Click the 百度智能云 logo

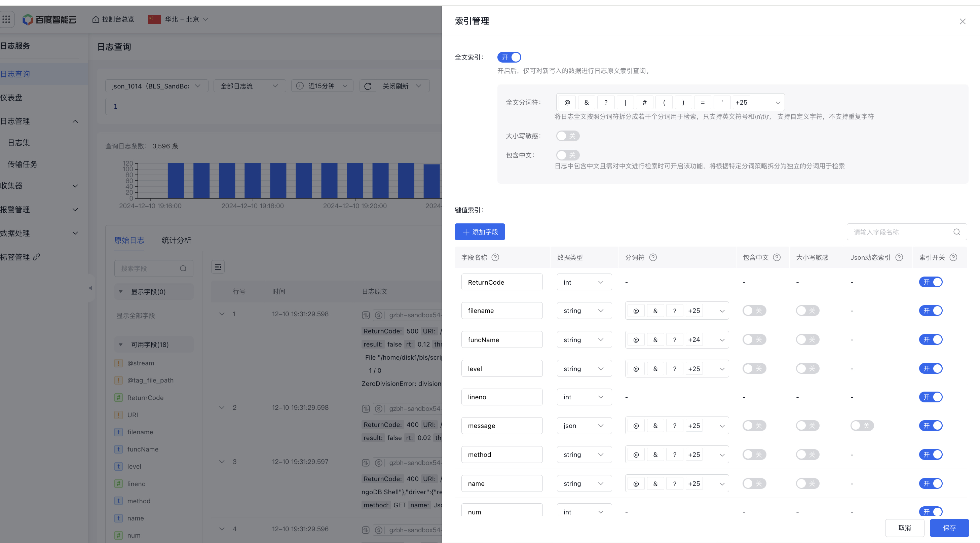[49, 20]
